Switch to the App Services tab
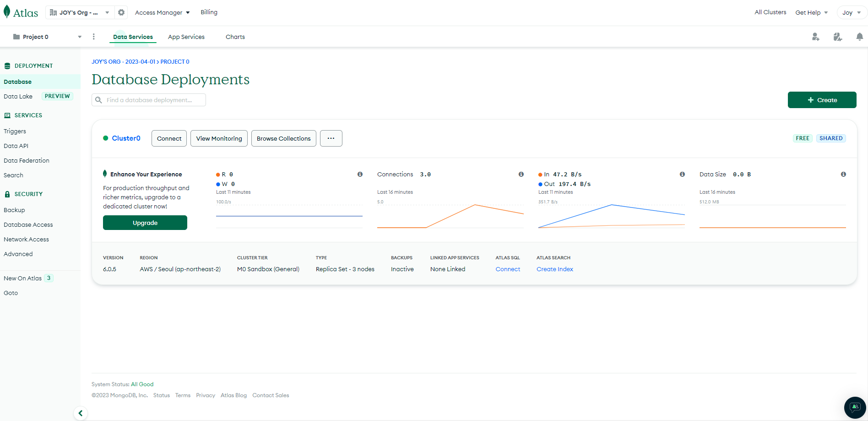This screenshot has height=421, width=868. (x=186, y=37)
